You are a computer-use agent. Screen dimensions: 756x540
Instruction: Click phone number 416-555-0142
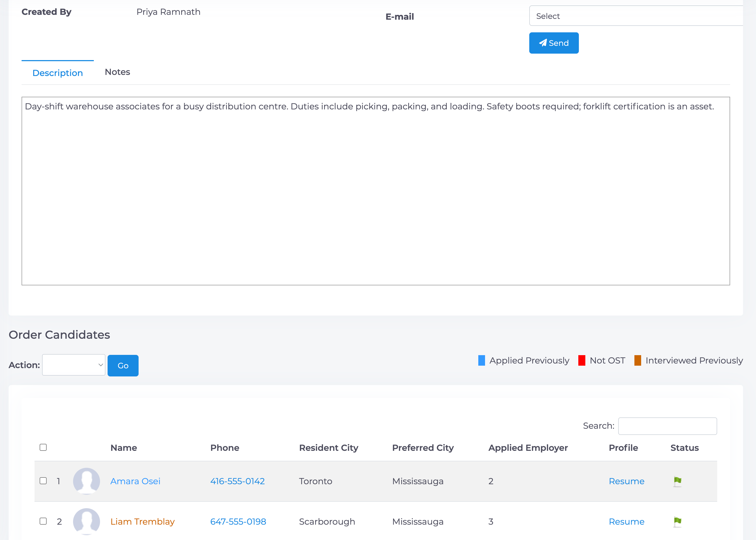coord(238,481)
